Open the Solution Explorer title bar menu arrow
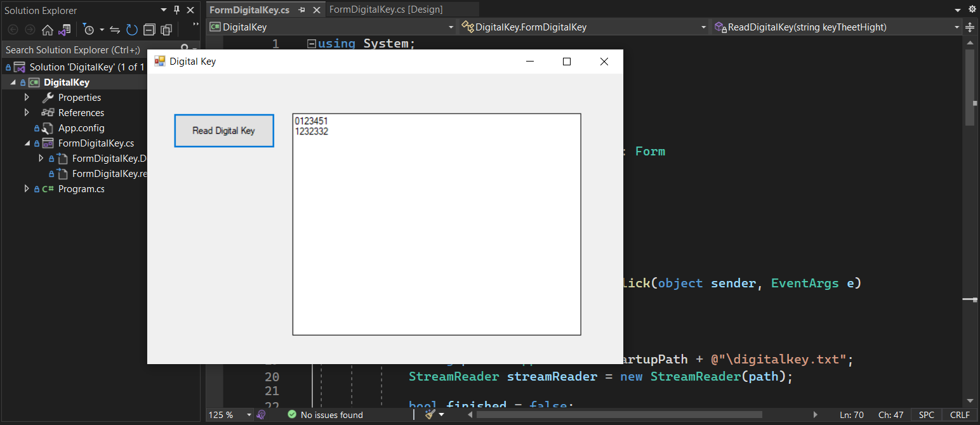The height and width of the screenshot is (425, 980). click(x=163, y=10)
